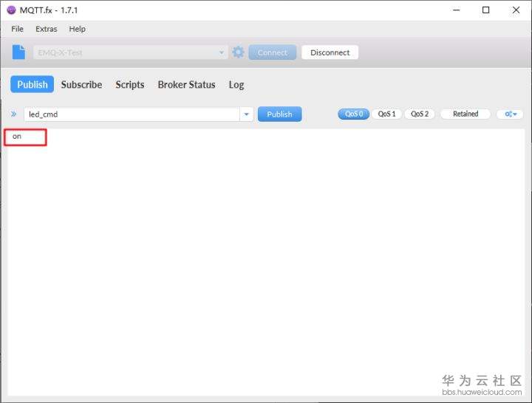This screenshot has width=532, height=403.
Task: Switch to the Subscribe tab
Action: tap(81, 84)
